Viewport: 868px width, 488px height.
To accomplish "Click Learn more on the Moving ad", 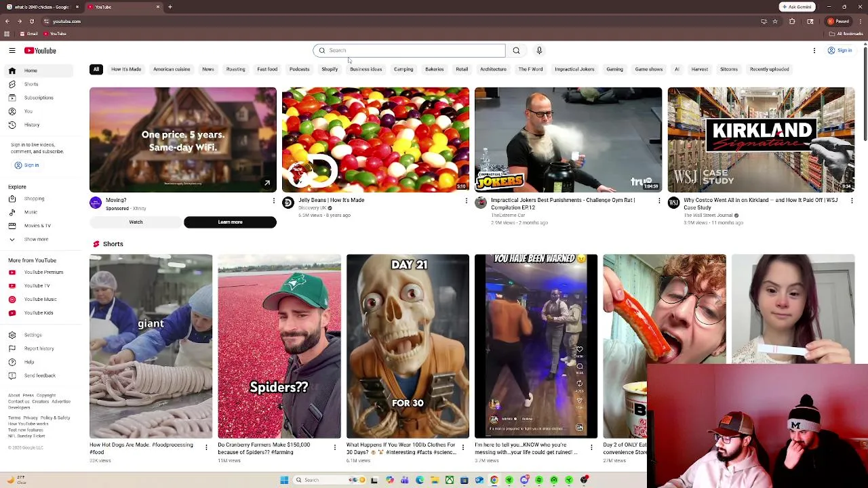I will 230,222.
